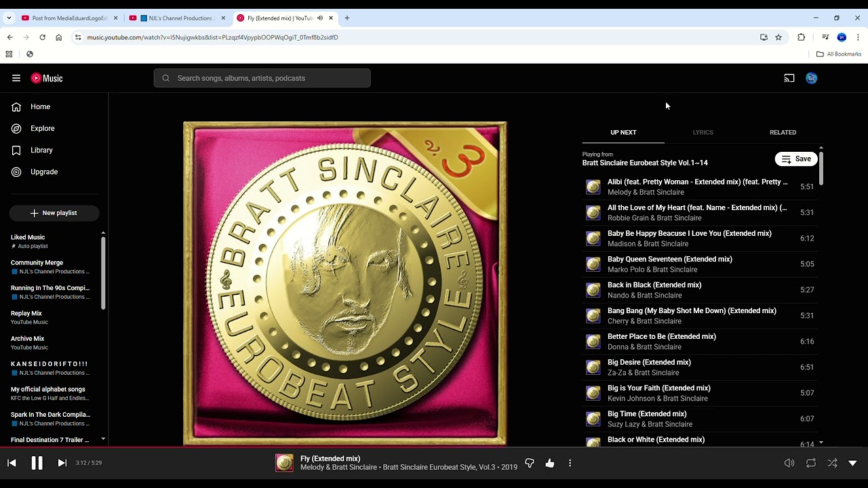This screenshot has height=488, width=868.
Task: Click the now-playing thumbnail in player bar
Action: click(285, 463)
